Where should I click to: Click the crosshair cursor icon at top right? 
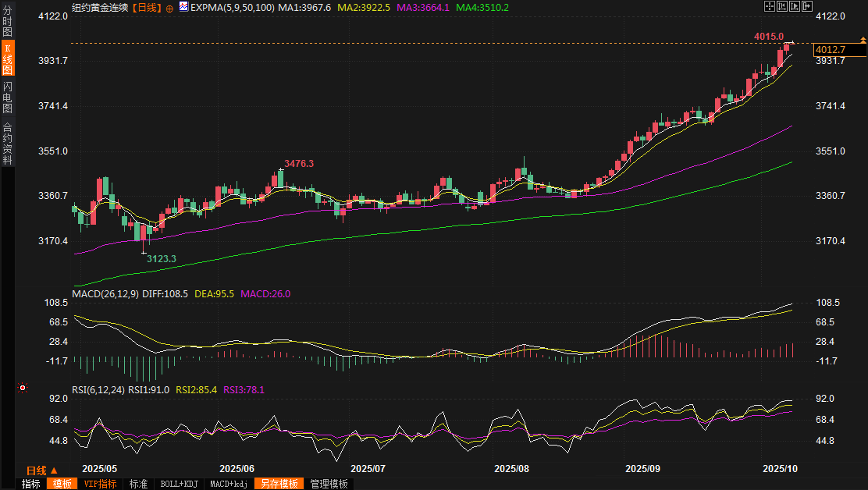point(770,6)
